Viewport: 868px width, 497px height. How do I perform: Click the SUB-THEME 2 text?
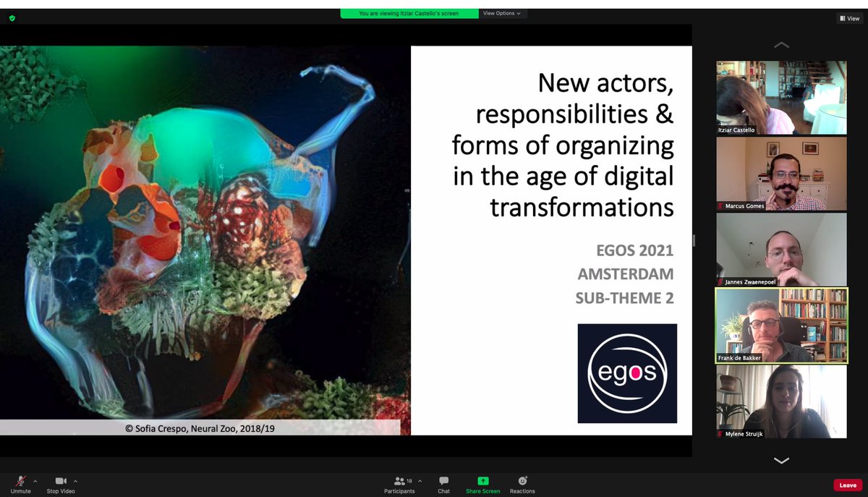point(624,297)
